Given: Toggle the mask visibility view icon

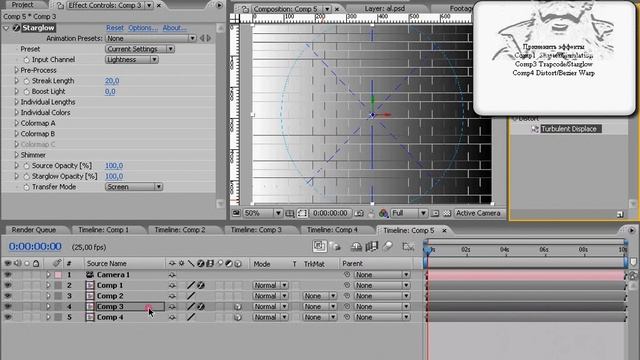Looking at the screenshot, I should click(302, 213).
